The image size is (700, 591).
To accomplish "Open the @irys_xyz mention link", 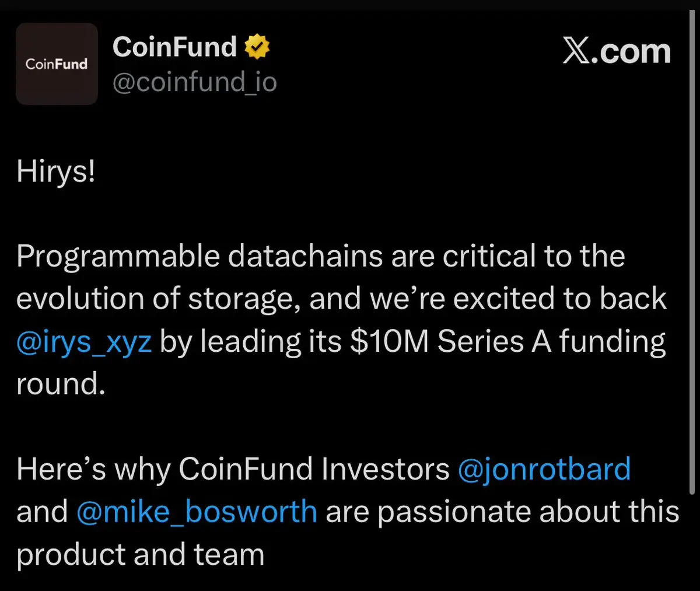I will (84, 342).
